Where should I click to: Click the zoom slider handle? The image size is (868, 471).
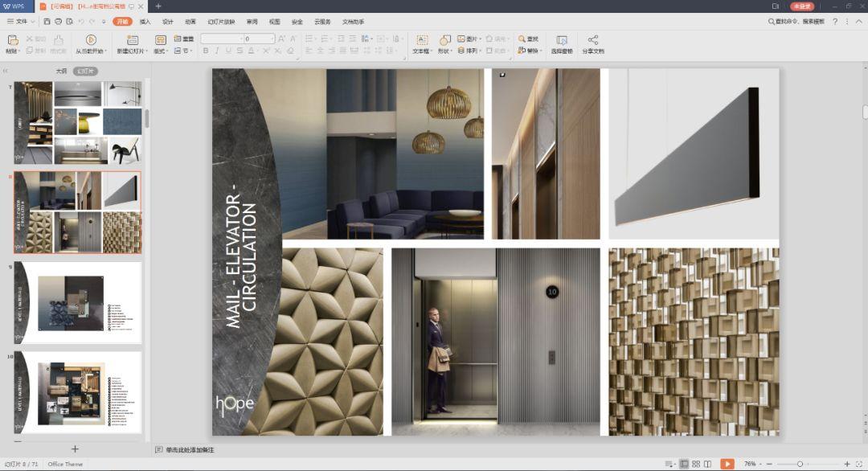pos(800,464)
